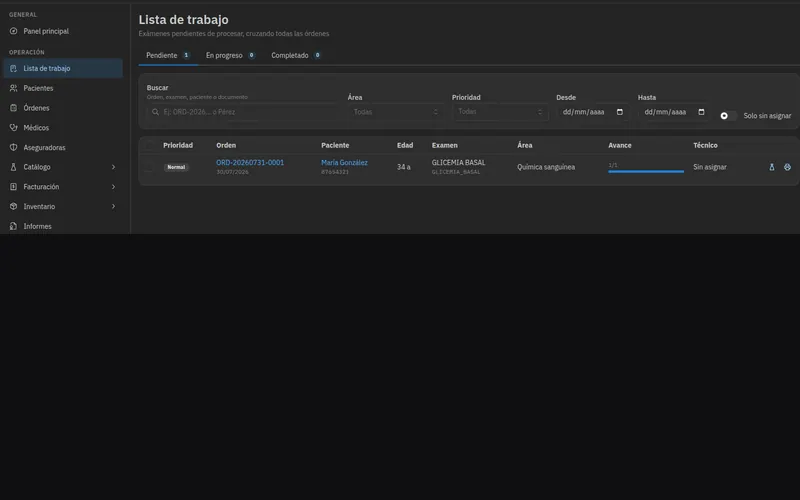Expand the Catálogo submenu chevron
This screenshot has height=500, width=800.
[x=113, y=167]
